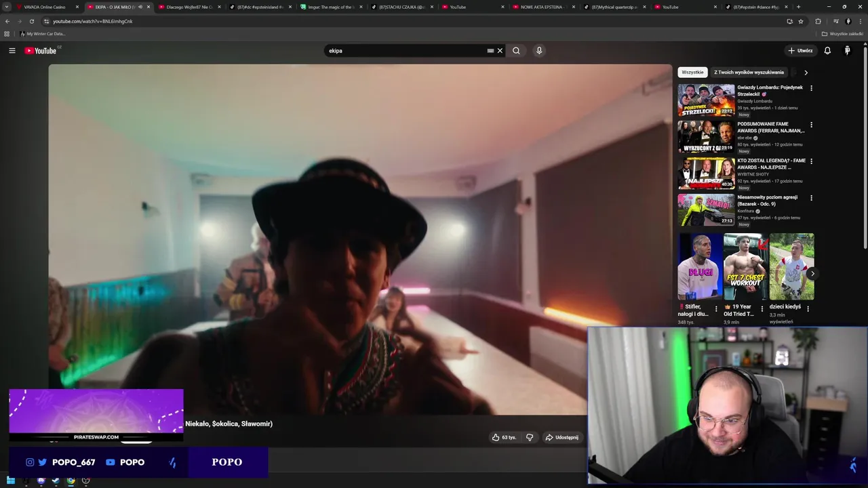Image resolution: width=868 pixels, height=488 pixels.
Task: Switch to NOWE AKTA EPSTEINA tab
Action: click(545, 7)
